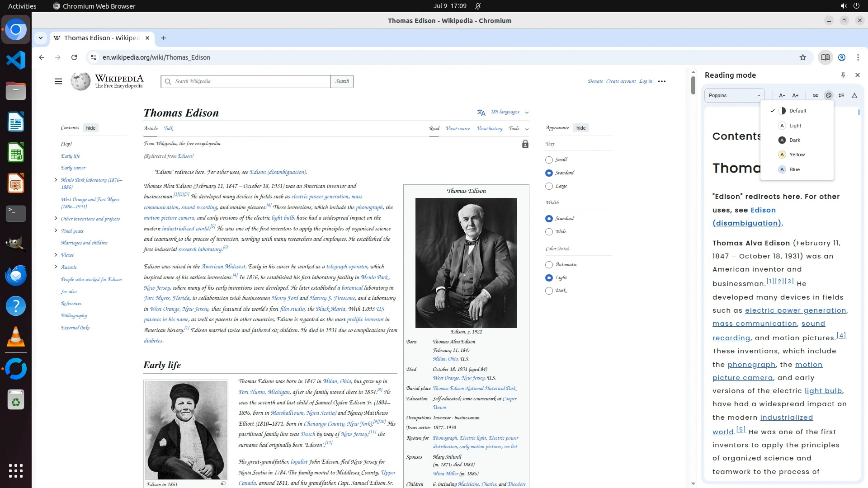Open line spacing options in reading mode

coord(841,95)
